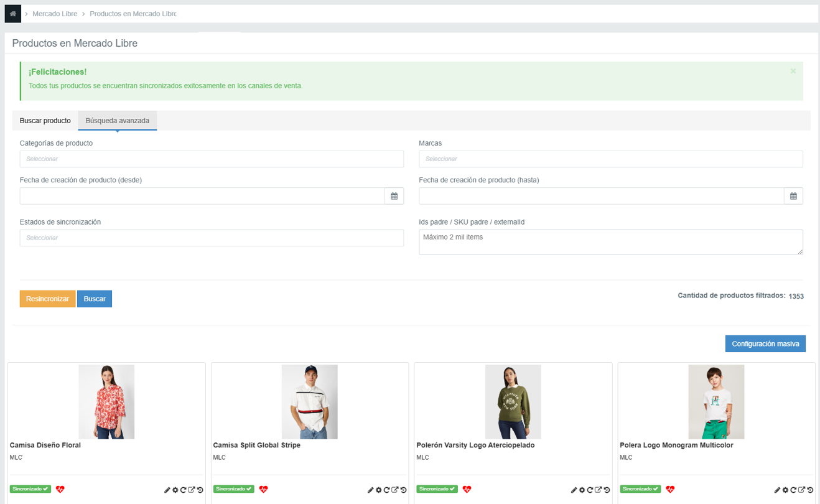Open Categorías de producto selector
The image size is (820, 504).
point(212,159)
